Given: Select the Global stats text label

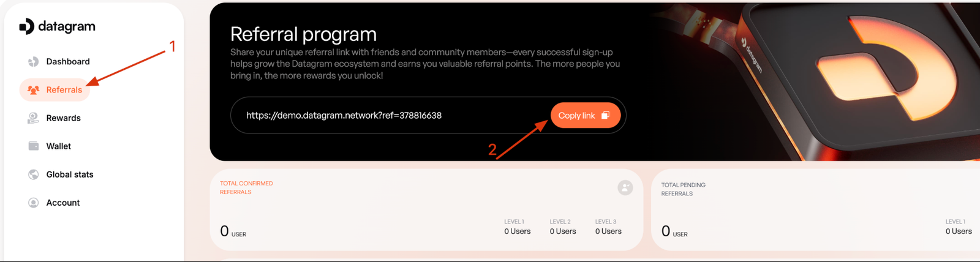Looking at the screenshot, I should [70, 174].
